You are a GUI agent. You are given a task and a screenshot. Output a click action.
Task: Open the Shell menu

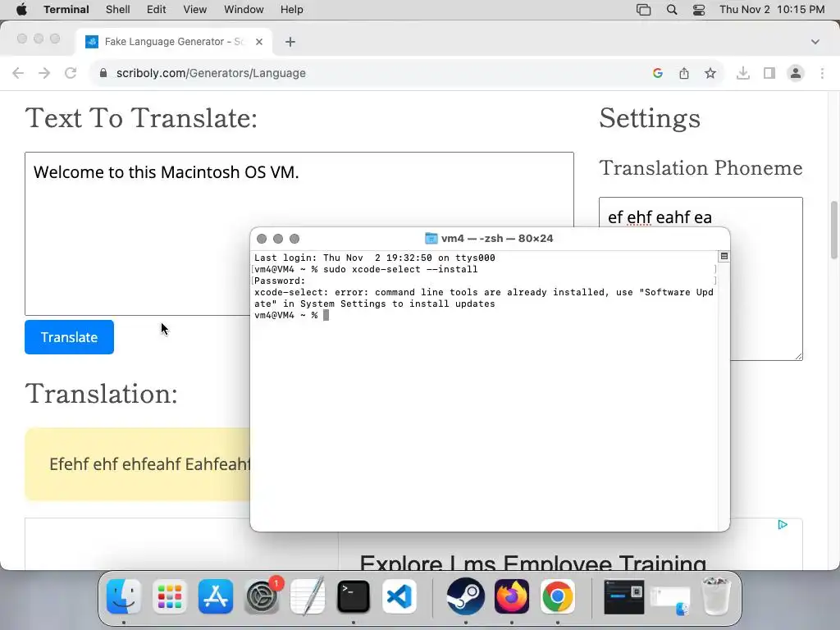point(118,10)
